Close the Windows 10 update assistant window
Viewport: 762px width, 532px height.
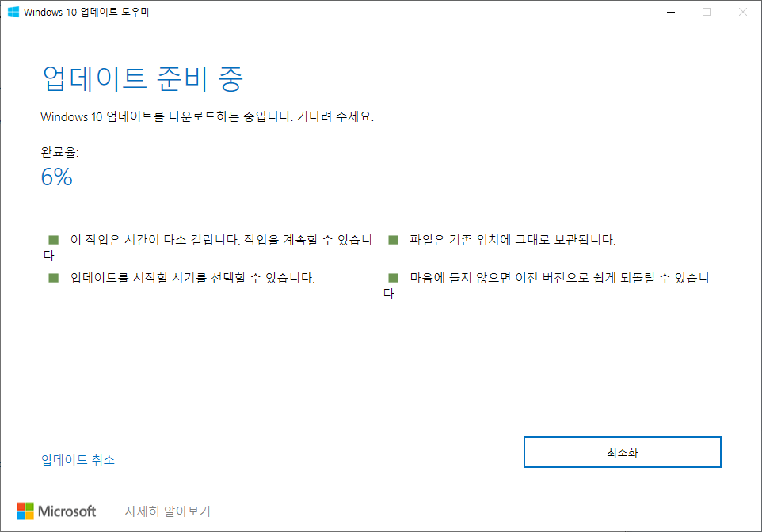742,12
